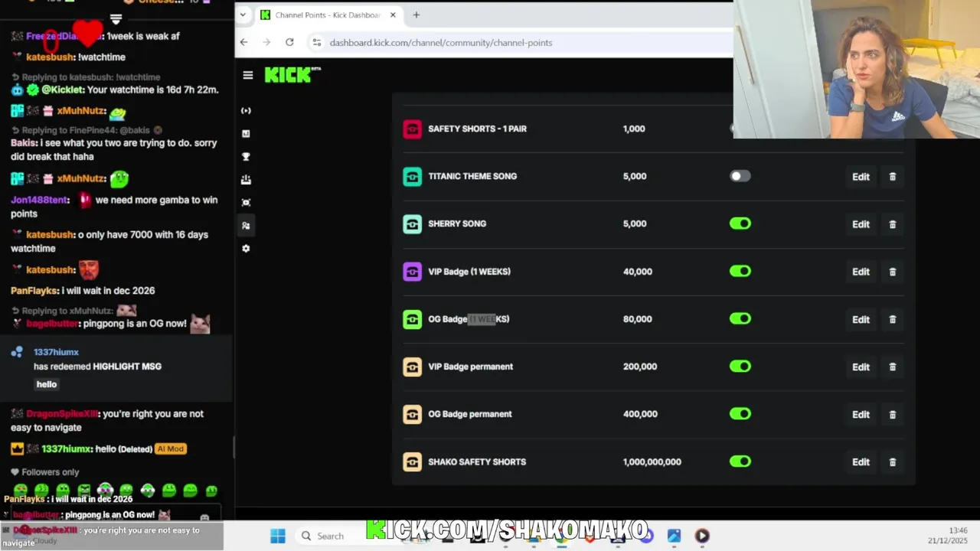
Task: Click the OG Badge permanent reward icon
Action: pos(412,414)
